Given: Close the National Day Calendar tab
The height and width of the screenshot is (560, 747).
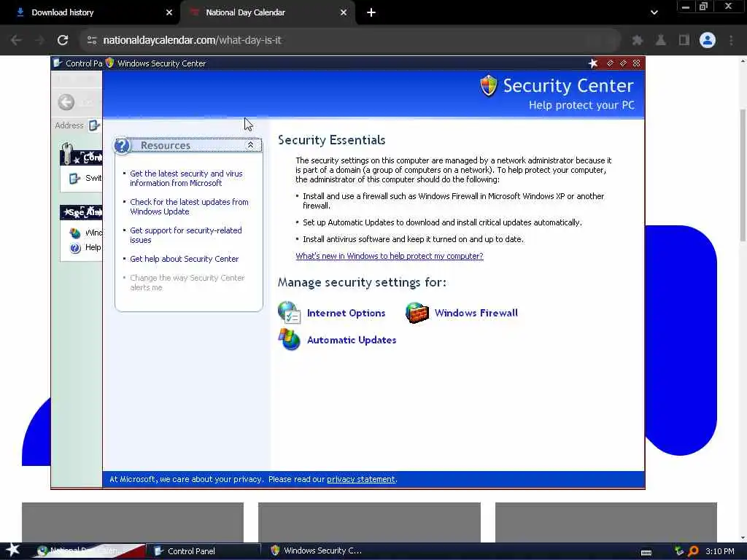Looking at the screenshot, I should pyautogui.click(x=344, y=13).
